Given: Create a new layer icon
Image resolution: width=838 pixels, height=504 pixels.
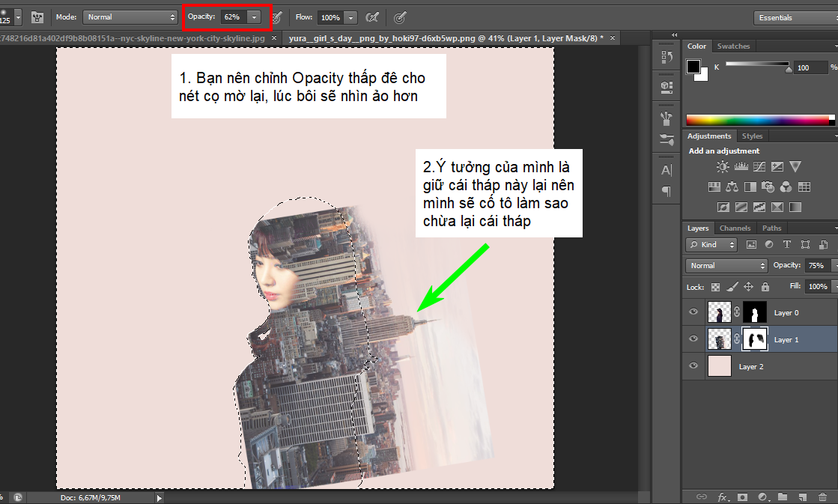Looking at the screenshot, I should click(x=802, y=497).
